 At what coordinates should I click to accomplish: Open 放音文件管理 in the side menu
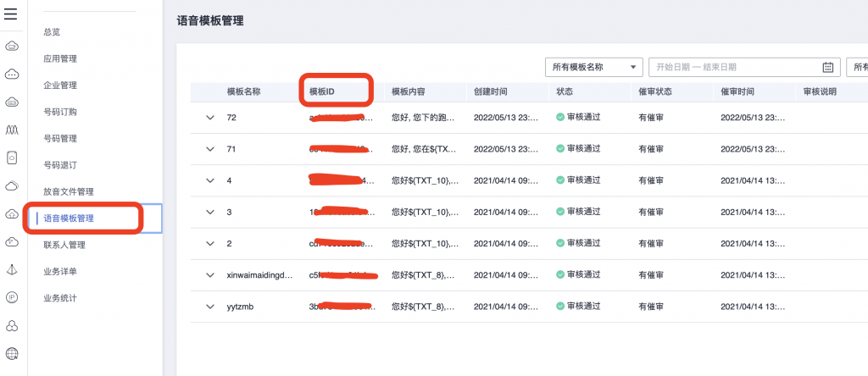[69, 192]
